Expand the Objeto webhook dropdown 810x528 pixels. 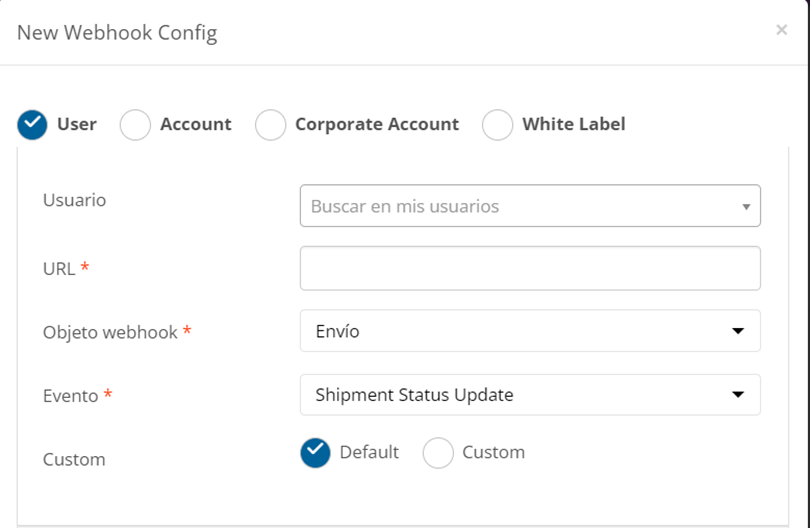[530, 331]
